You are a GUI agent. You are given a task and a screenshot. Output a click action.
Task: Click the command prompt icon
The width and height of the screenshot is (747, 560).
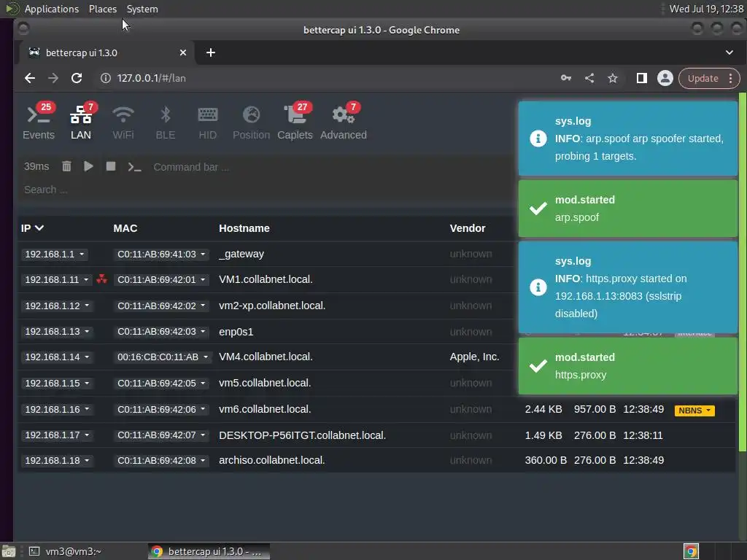[x=134, y=167]
